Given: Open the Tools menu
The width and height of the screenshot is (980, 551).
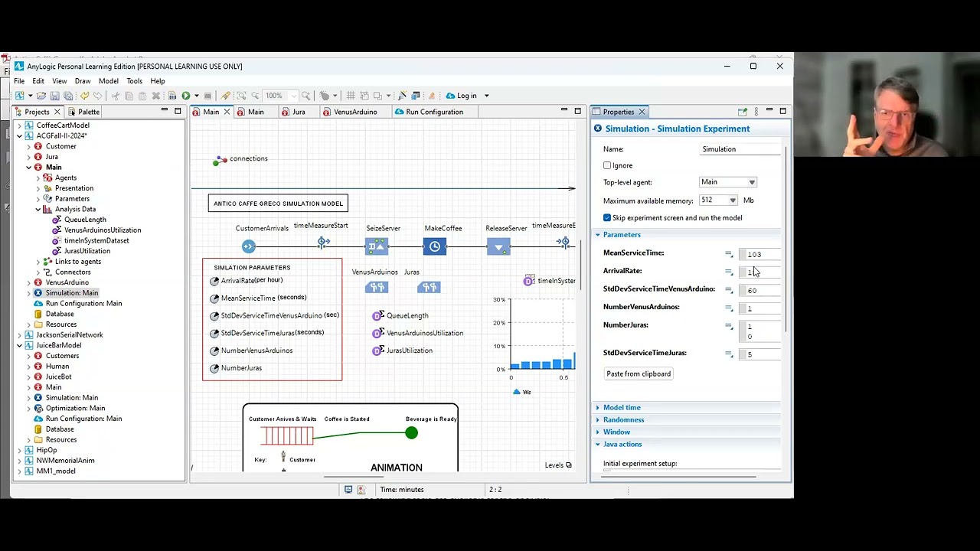Looking at the screenshot, I should coord(135,81).
